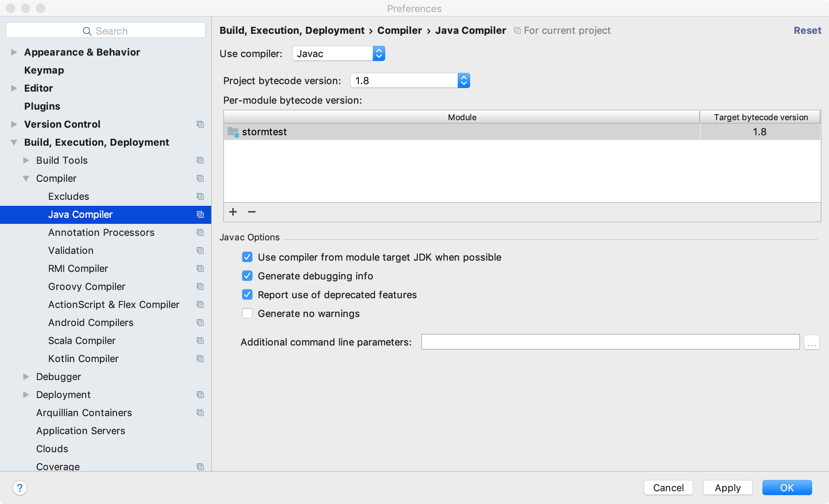Click the search magnifier icon
The width and height of the screenshot is (829, 504).
(x=87, y=31)
